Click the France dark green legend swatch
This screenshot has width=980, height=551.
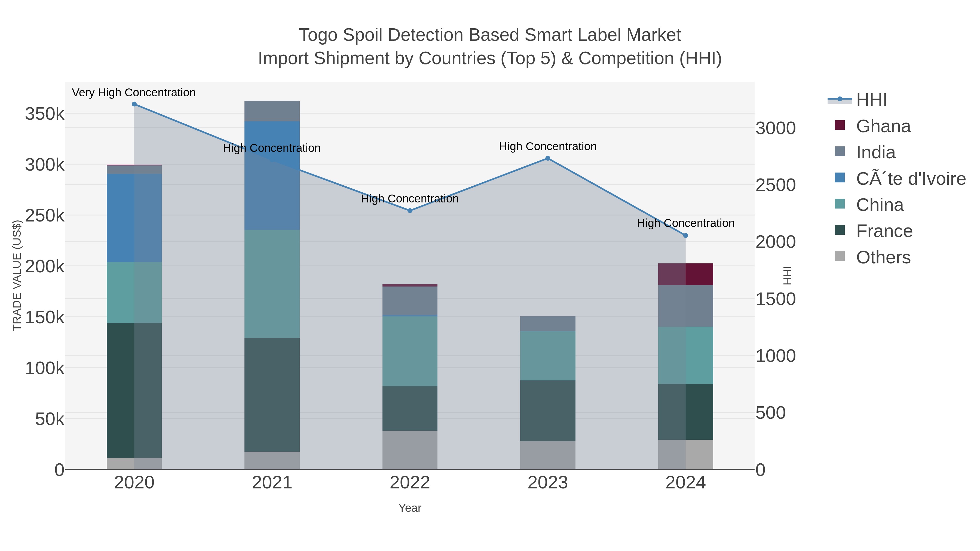pyautogui.click(x=840, y=230)
